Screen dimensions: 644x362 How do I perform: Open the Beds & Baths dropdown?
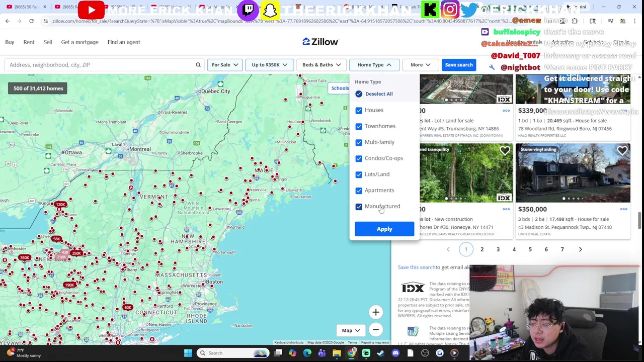point(321,65)
